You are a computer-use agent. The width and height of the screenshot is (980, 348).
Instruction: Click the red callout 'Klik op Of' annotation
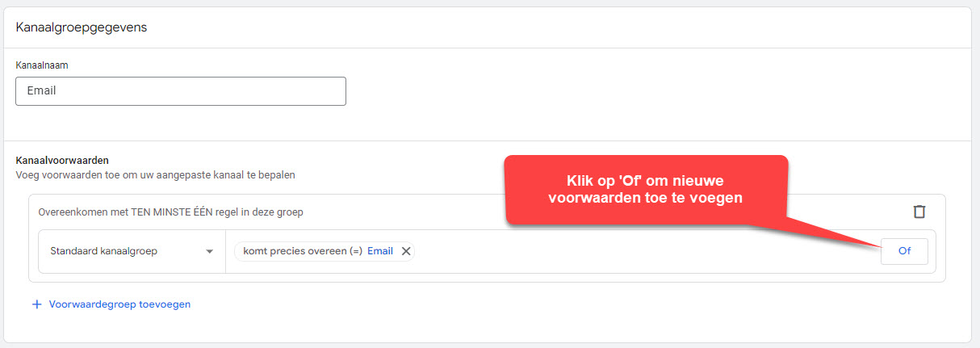(x=646, y=189)
